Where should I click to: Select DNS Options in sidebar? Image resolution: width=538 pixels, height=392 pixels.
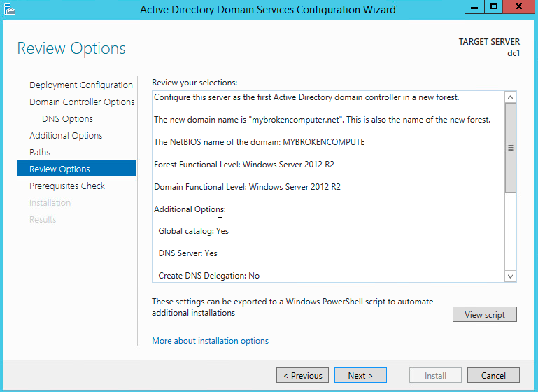click(67, 119)
